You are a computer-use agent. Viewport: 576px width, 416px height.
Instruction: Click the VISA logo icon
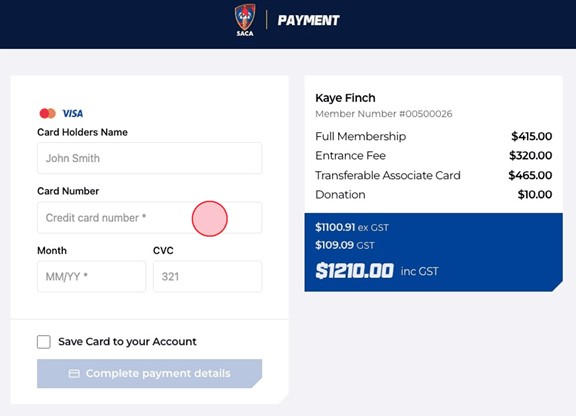tap(72, 114)
